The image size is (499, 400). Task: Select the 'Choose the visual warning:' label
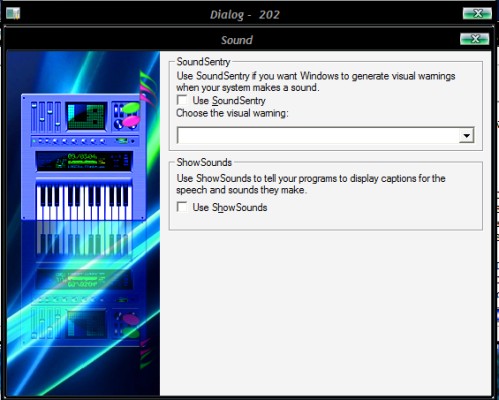tap(232, 113)
